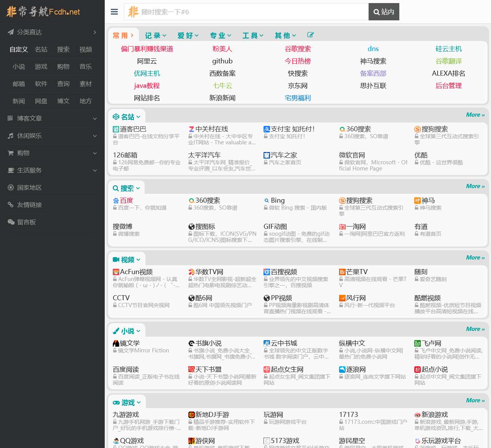
Task: Click the 芒果TV icon
Action: point(342,272)
